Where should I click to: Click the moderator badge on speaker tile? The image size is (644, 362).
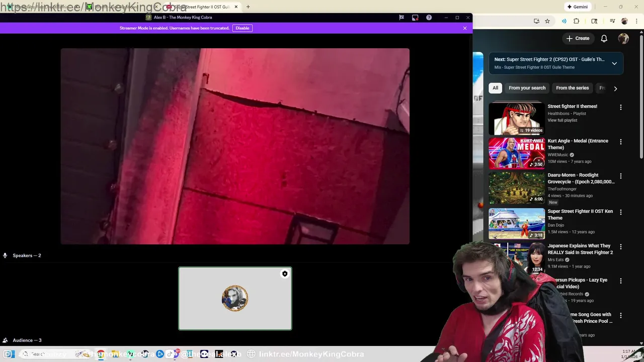pyautogui.click(x=285, y=274)
